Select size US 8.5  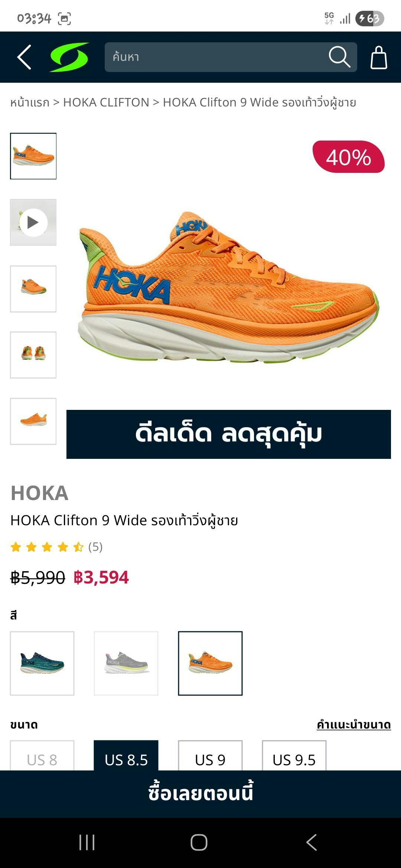click(x=126, y=756)
